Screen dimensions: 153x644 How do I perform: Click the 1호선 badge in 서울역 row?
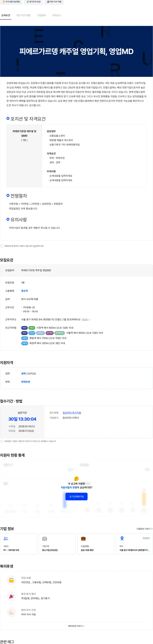(24, 333)
